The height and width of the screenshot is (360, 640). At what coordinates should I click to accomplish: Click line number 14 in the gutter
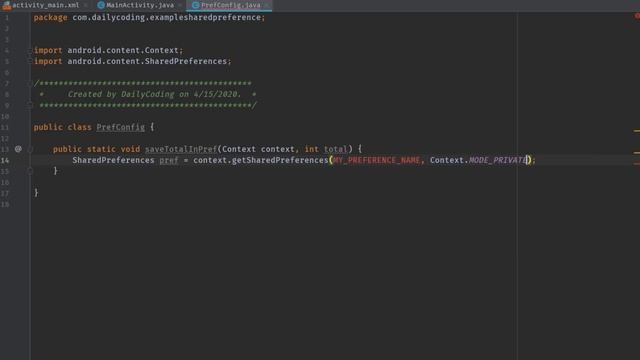tap(5, 160)
